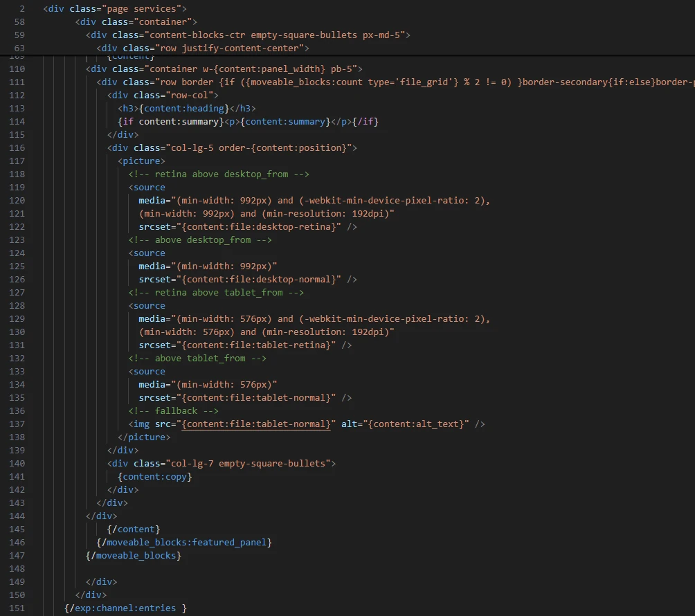695x616 pixels.
Task: Click srcset {content:file:tablet-retina} value
Action: (x=256, y=345)
